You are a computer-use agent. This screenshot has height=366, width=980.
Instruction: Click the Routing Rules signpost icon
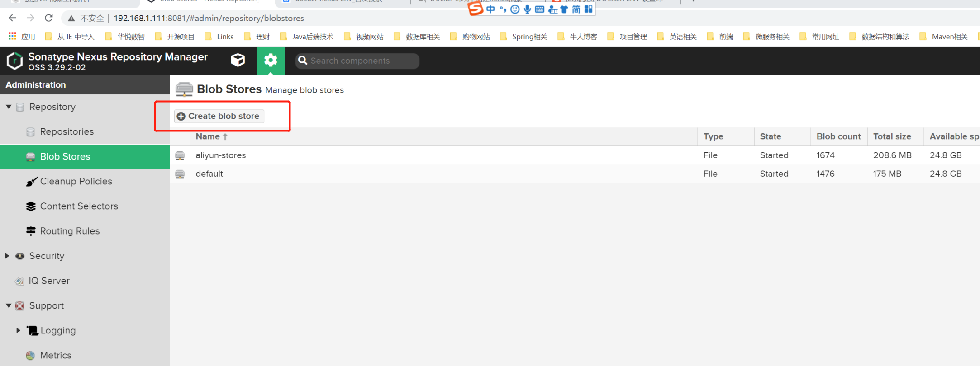(31, 231)
